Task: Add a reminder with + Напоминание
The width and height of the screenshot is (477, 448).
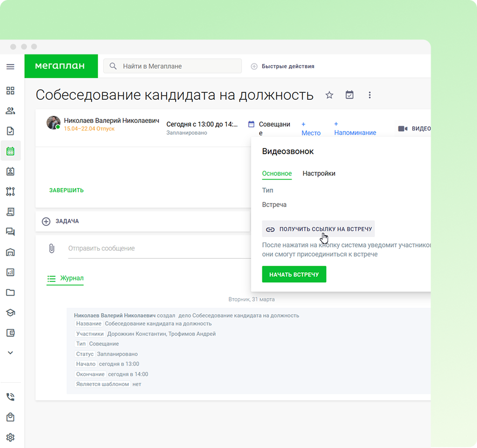Action: click(x=355, y=128)
